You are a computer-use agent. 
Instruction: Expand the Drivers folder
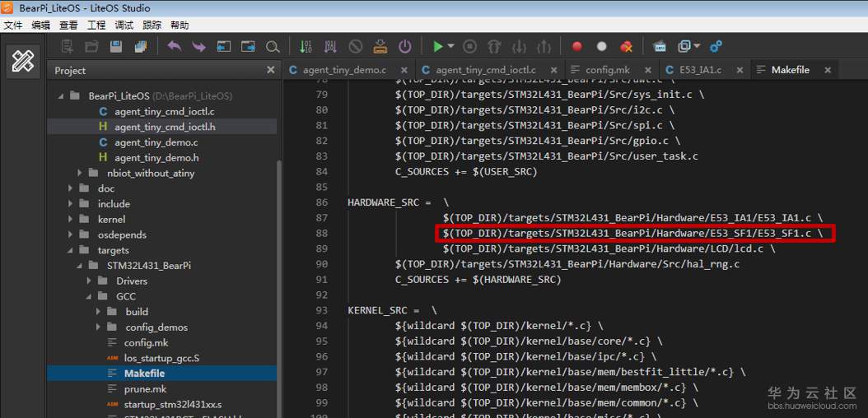(89, 281)
